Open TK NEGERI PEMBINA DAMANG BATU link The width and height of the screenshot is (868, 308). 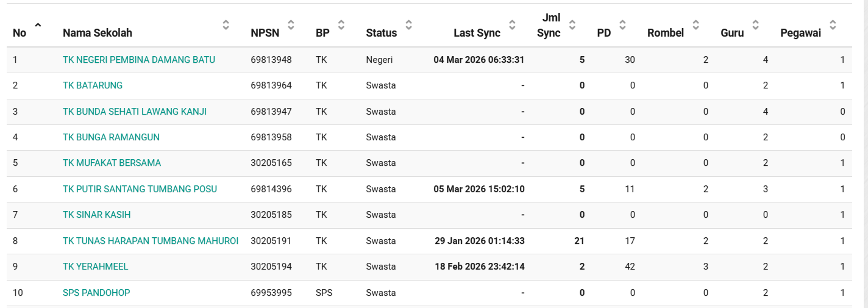138,60
